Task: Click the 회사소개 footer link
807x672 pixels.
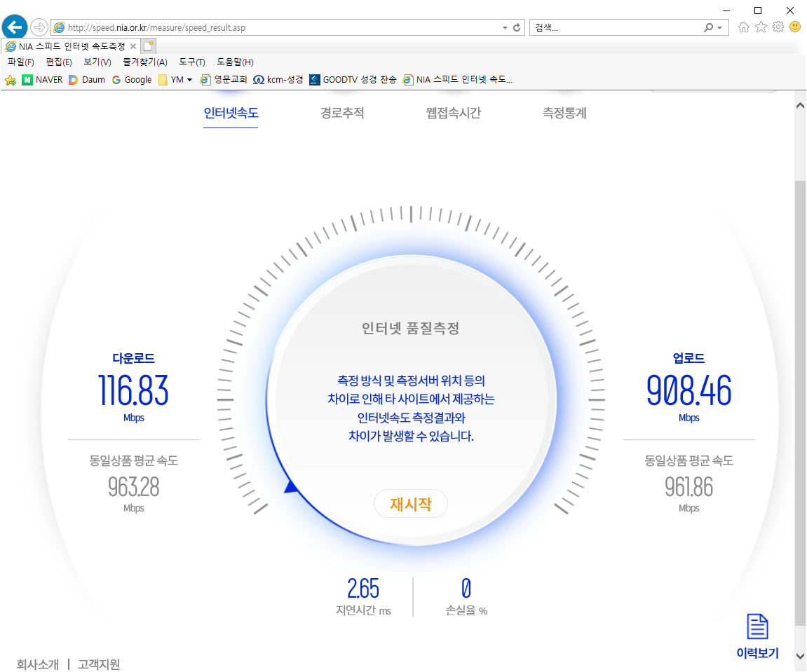Action: point(38,664)
